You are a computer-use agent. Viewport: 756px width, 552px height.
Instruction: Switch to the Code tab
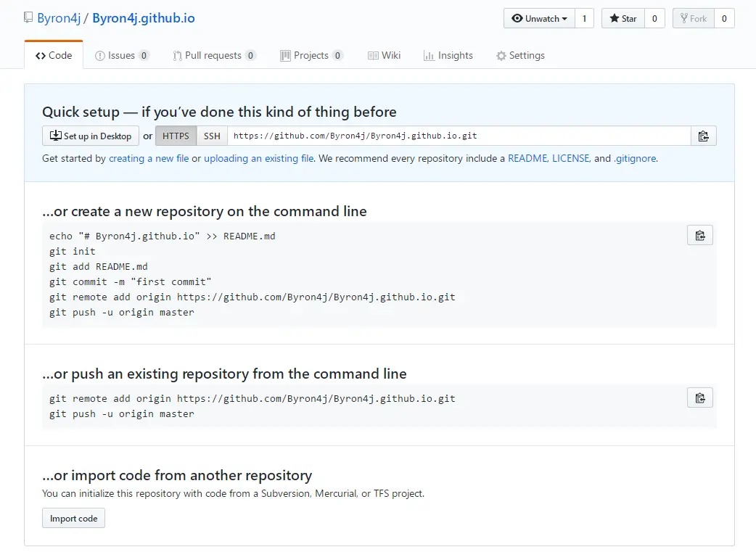54,55
